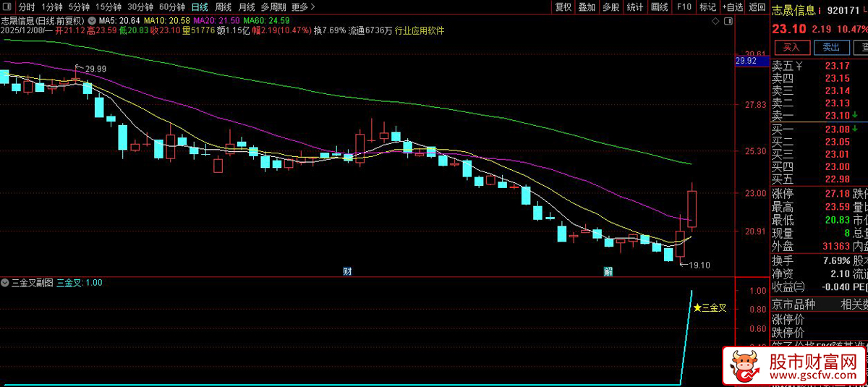Click the 卖出 sell button

pyautogui.click(x=832, y=47)
